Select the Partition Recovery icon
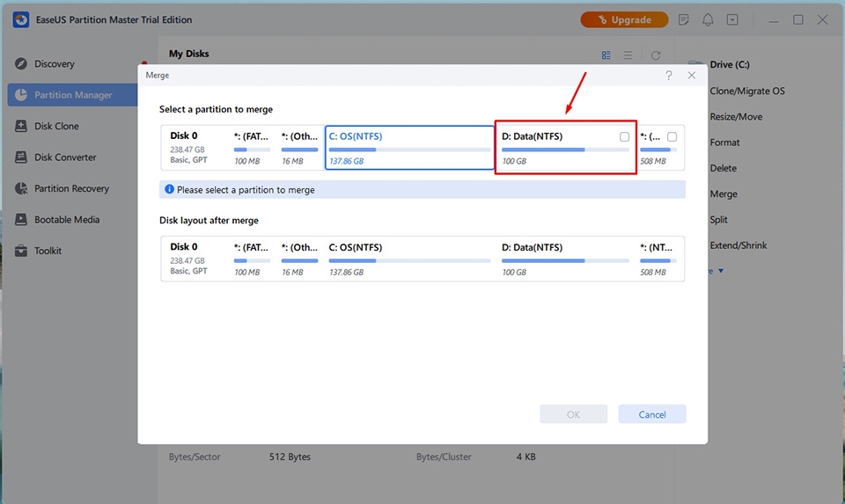845x504 pixels. tap(21, 189)
